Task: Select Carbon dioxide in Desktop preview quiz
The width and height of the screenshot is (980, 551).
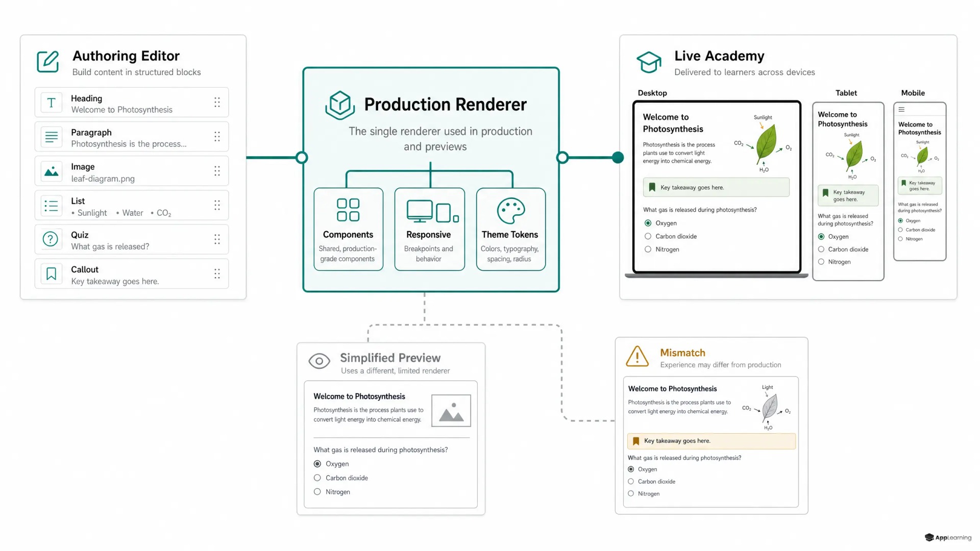Action: click(x=648, y=236)
